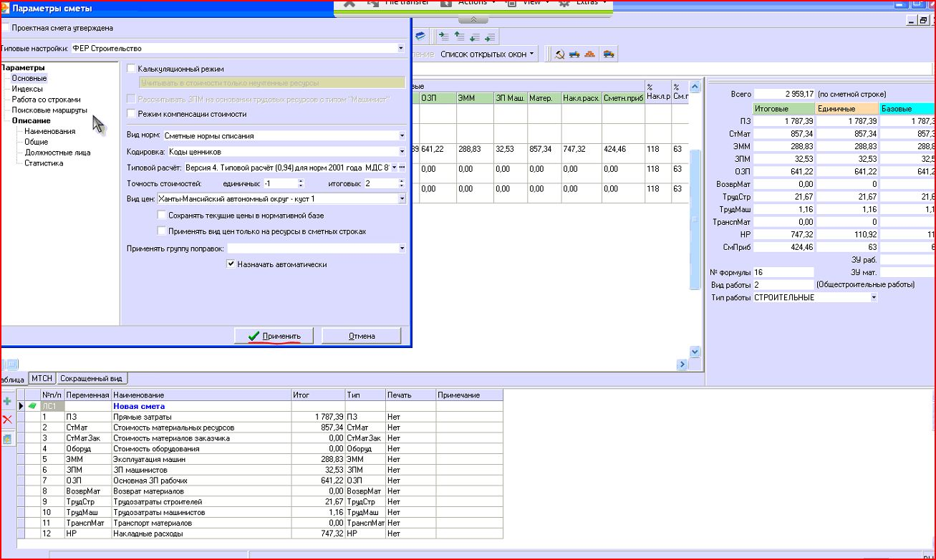Click the hammer and sickle toolbar icon
This screenshot has height=560, width=936.
click(x=559, y=54)
